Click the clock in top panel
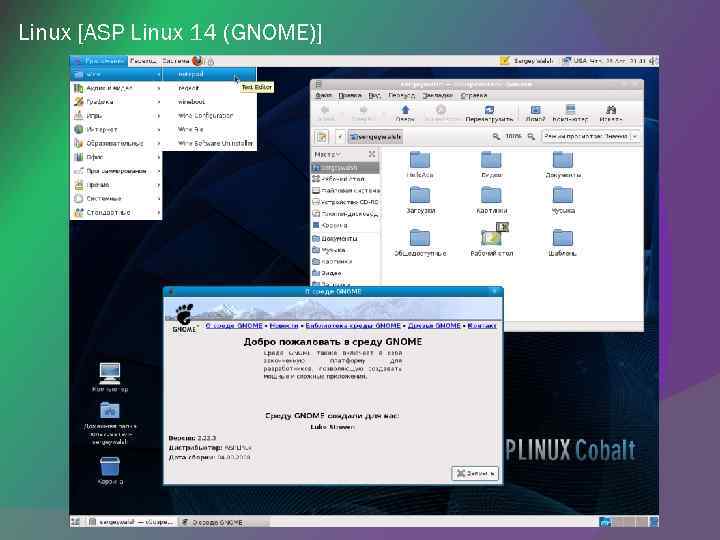 coord(618,61)
